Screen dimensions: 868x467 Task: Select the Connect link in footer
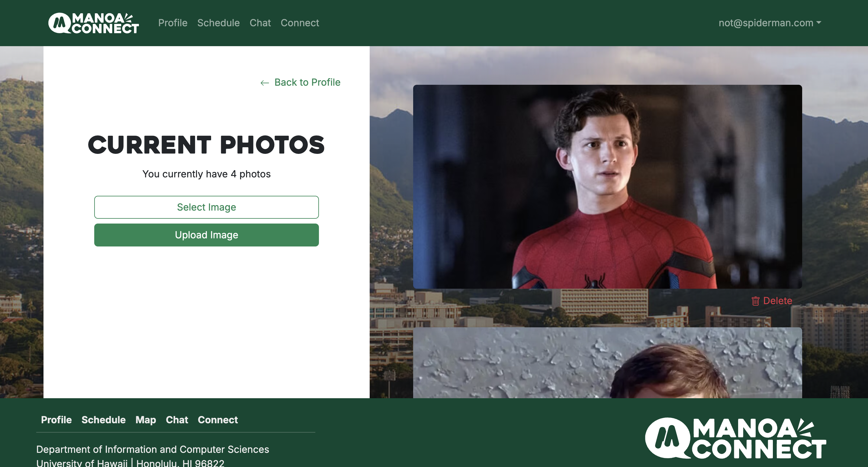click(218, 420)
